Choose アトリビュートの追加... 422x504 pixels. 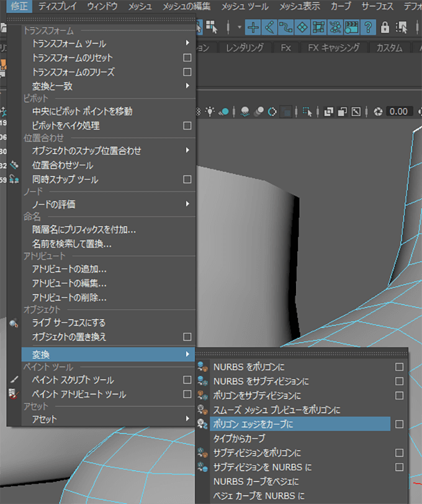pyautogui.click(x=109, y=269)
